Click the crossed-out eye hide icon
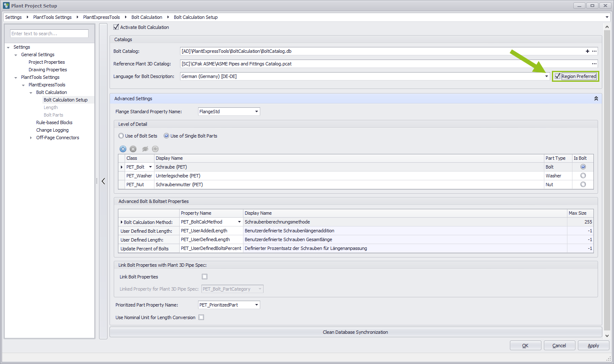 coord(145,149)
